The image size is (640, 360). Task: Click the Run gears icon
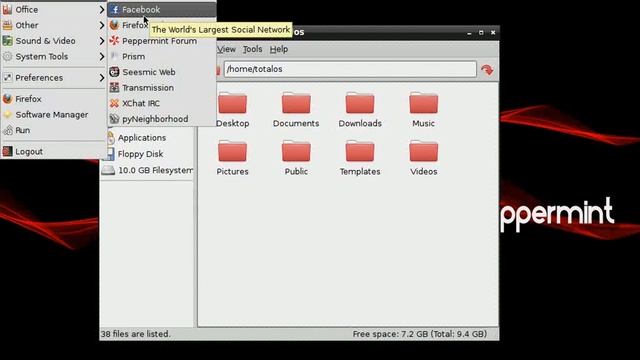7,131
